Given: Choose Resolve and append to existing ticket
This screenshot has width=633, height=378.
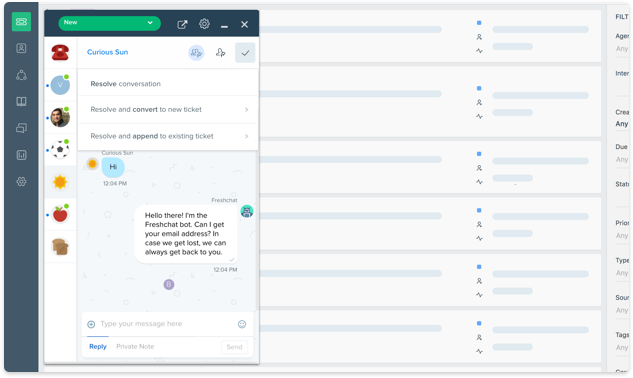Looking at the screenshot, I should point(168,136).
